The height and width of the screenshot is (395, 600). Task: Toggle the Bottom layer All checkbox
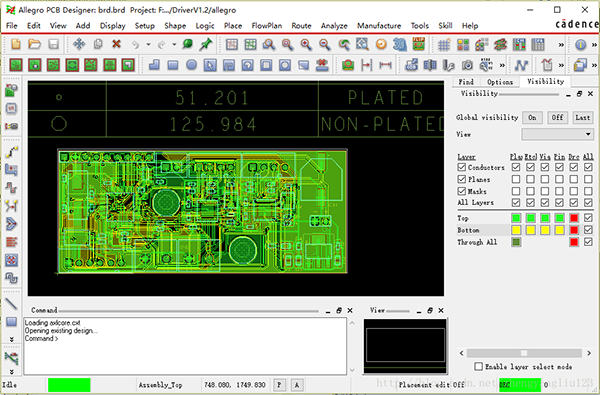point(588,230)
